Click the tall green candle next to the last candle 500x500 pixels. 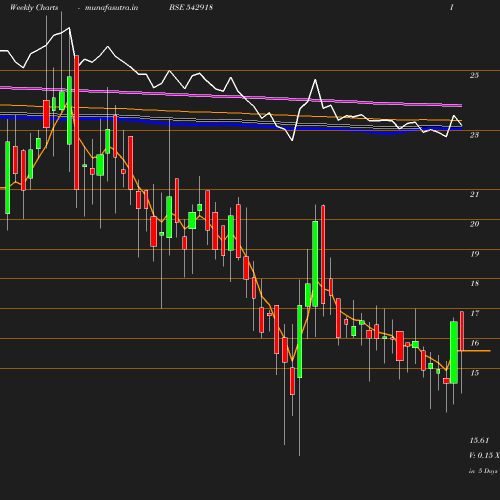pyautogui.click(x=454, y=352)
